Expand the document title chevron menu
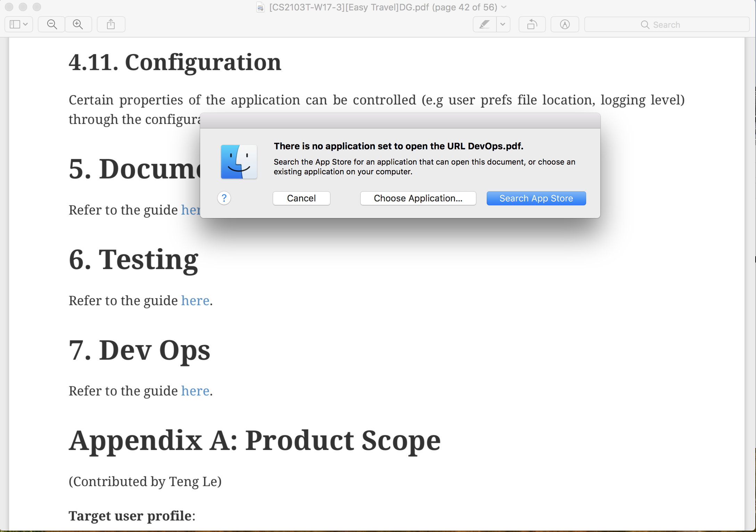This screenshot has width=756, height=532. [504, 7]
